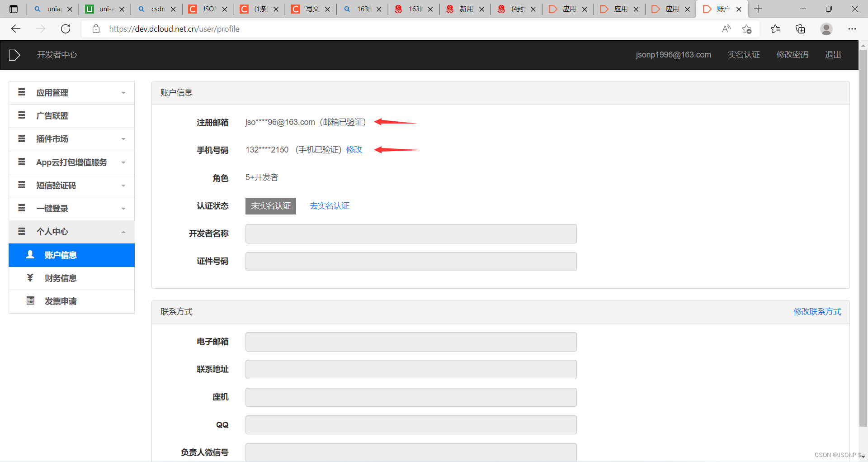The image size is (868, 462).
Task: Click the 应用管理 hamburger icon
Action: click(21, 92)
